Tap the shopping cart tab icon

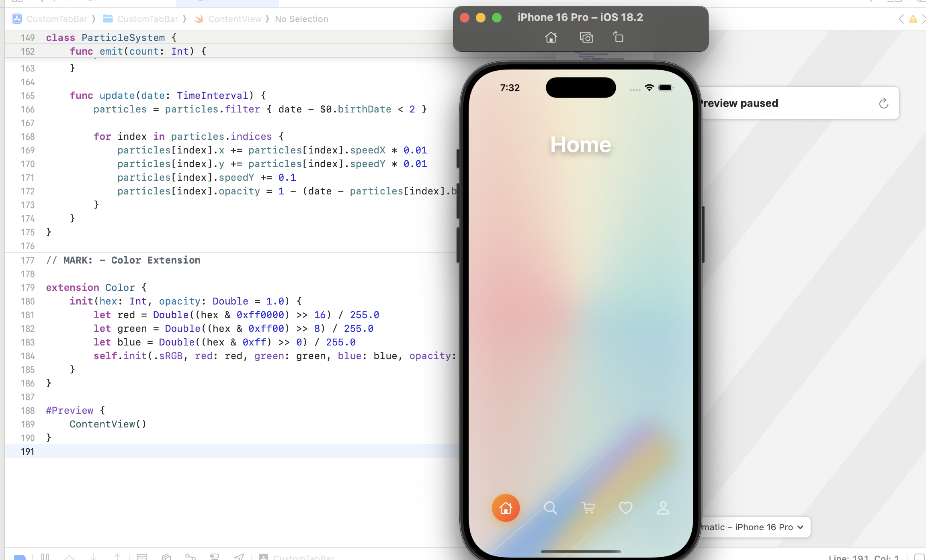(588, 508)
